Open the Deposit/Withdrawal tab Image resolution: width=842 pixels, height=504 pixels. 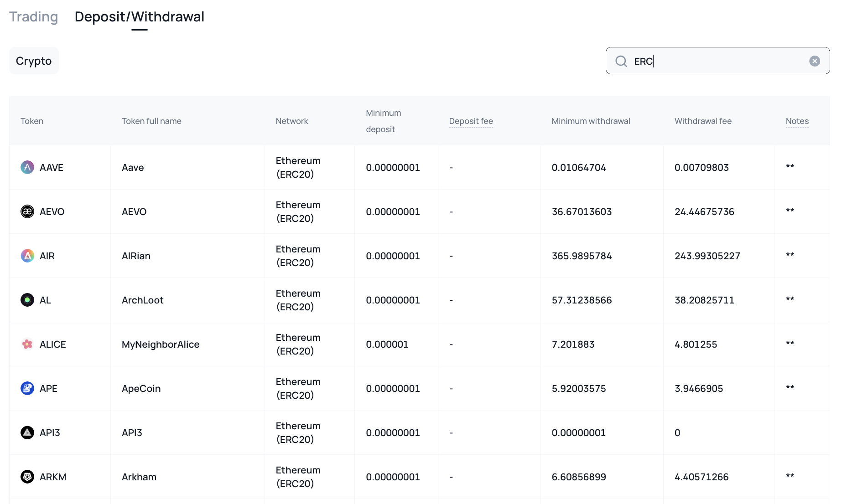tap(139, 17)
